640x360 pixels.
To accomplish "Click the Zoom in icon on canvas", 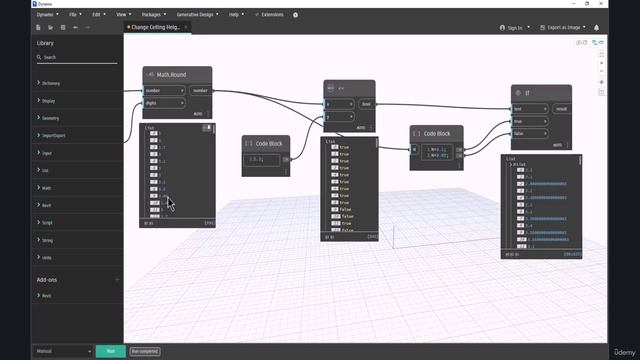I will coord(602,63).
